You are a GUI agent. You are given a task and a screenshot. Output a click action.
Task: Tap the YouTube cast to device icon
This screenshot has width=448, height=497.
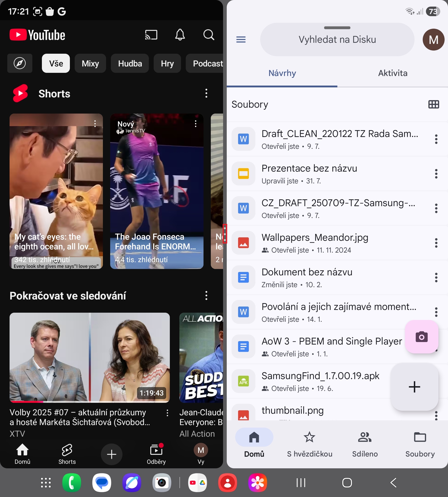pos(151,35)
